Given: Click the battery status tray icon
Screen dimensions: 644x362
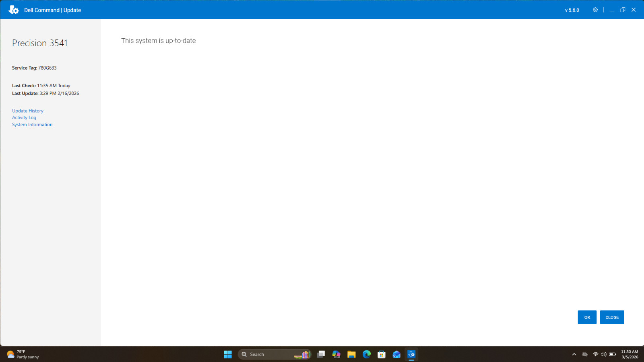Looking at the screenshot, I should tap(612, 354).
